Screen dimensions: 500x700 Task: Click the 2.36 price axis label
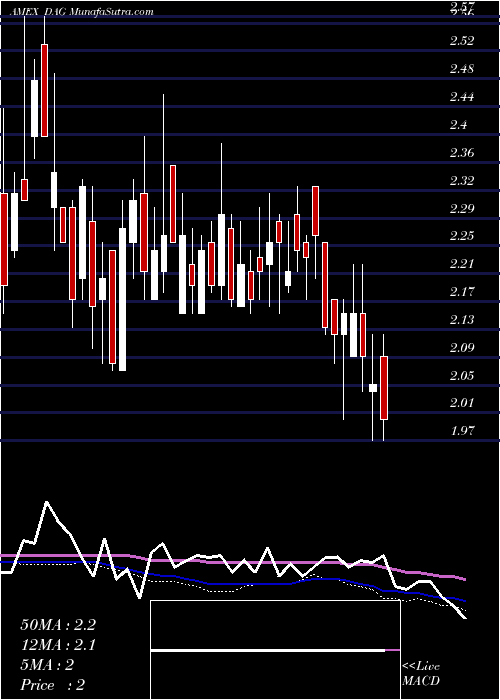point(462,153)
